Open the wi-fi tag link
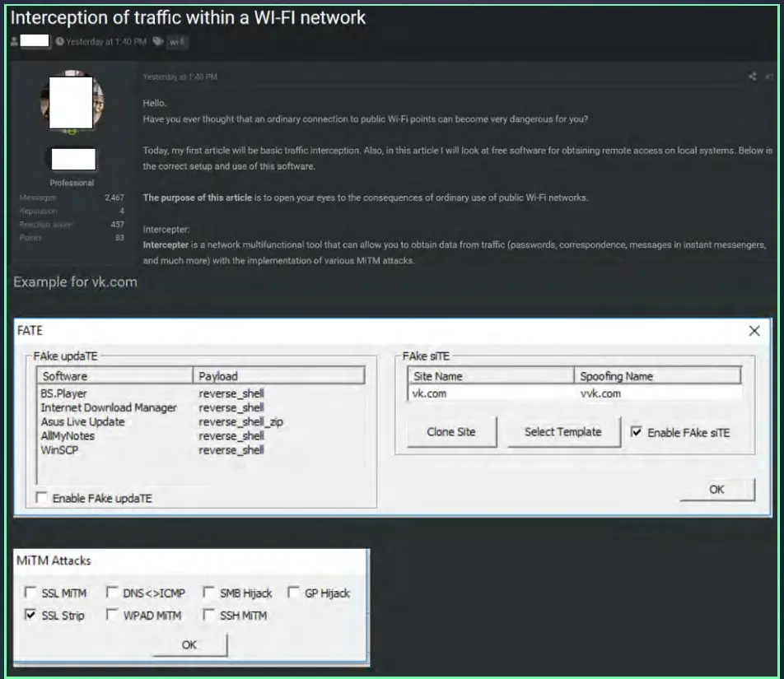 point(177,42)
